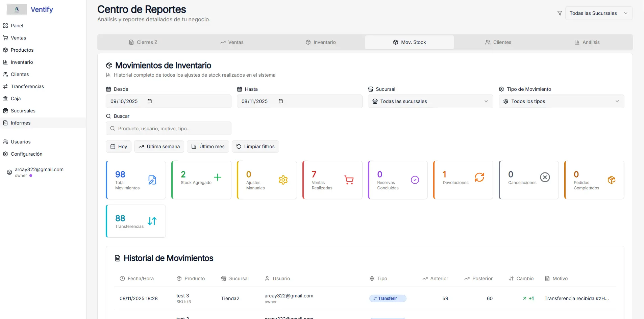Click the Transferir badge in first row
644x319 pixels.
click(x=388, y=298)
